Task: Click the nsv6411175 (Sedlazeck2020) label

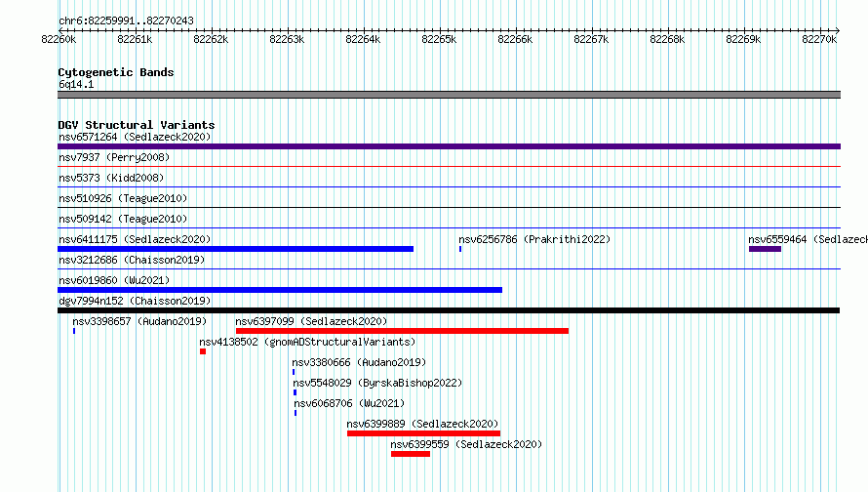Action: [135, 239]
